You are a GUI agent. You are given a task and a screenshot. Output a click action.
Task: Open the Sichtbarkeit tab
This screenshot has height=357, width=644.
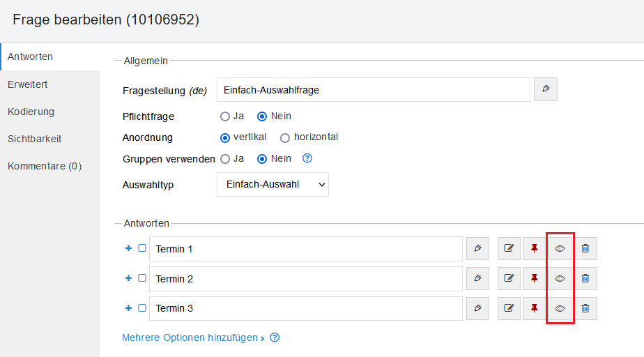tap(35, 139)
